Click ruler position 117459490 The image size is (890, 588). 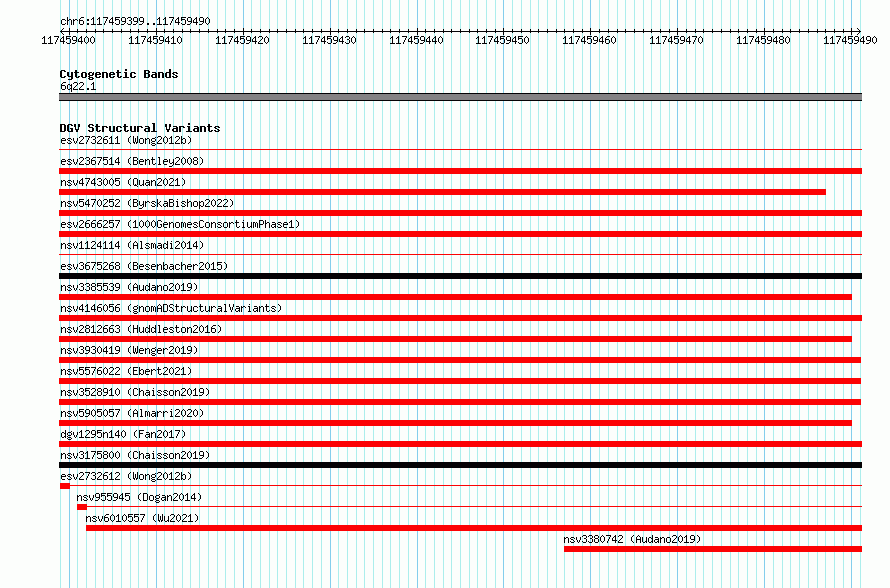click(850, 40)
